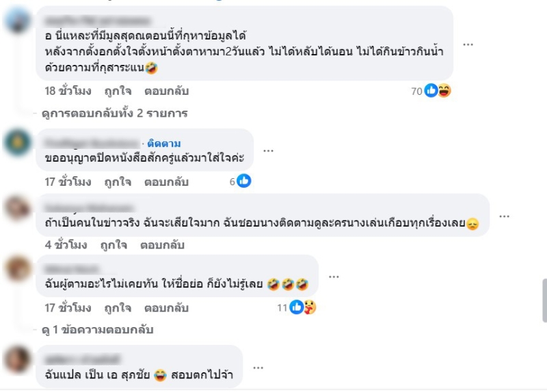Toggle ถูกใจ on the 4 ชั่วโมง comment

tap(114, 244)
